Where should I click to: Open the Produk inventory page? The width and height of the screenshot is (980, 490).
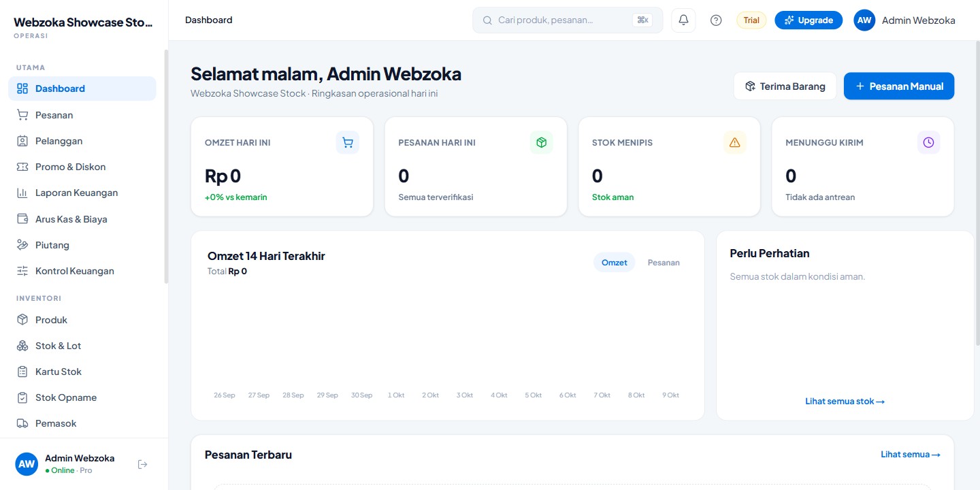click(x=82, y=320)
